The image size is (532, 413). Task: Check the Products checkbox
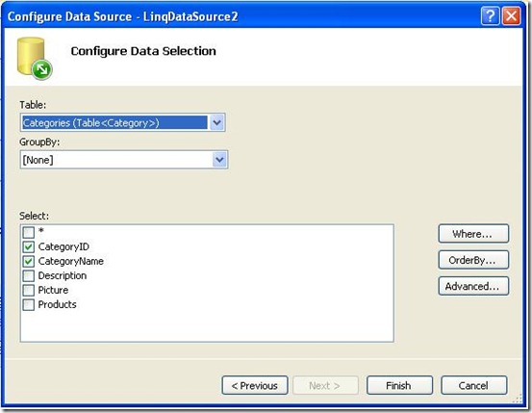pyautogui.click(x=29, y=304)
